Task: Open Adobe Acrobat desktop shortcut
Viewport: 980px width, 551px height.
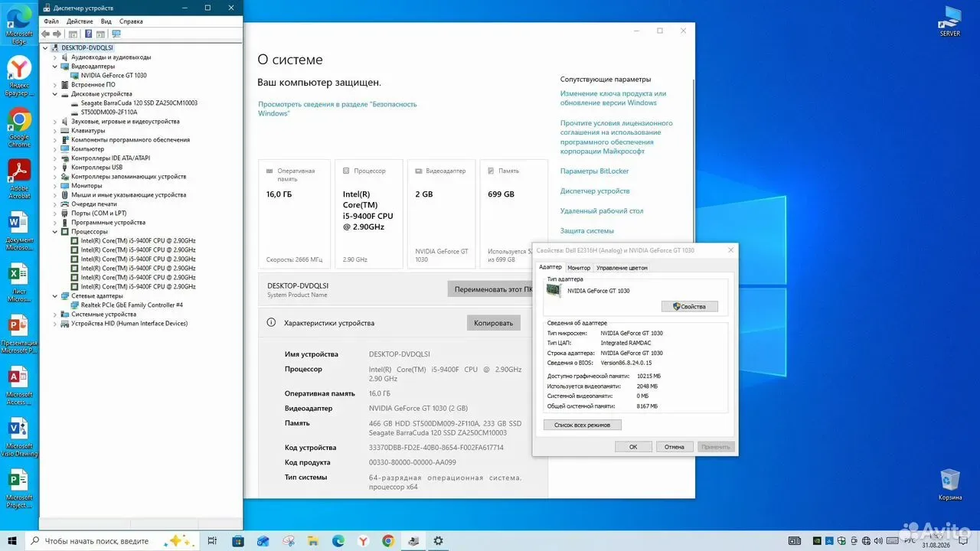Action: (19, 179)
